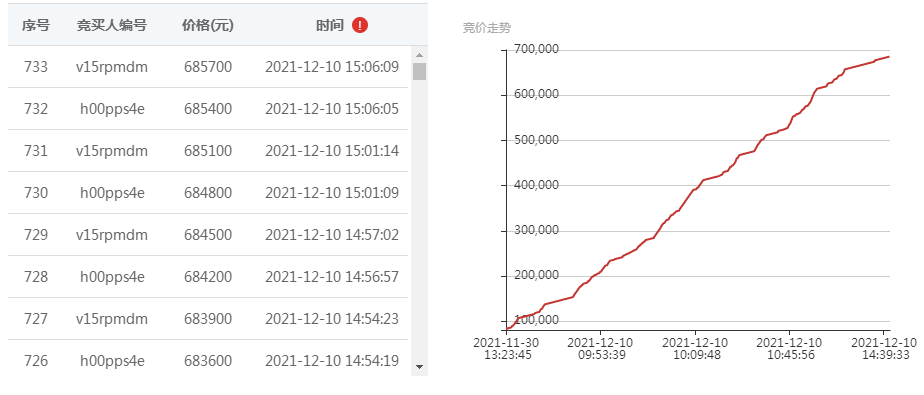
Task: Click bidder h00pps4e in row 732
Action: click(x=112, y=109)
